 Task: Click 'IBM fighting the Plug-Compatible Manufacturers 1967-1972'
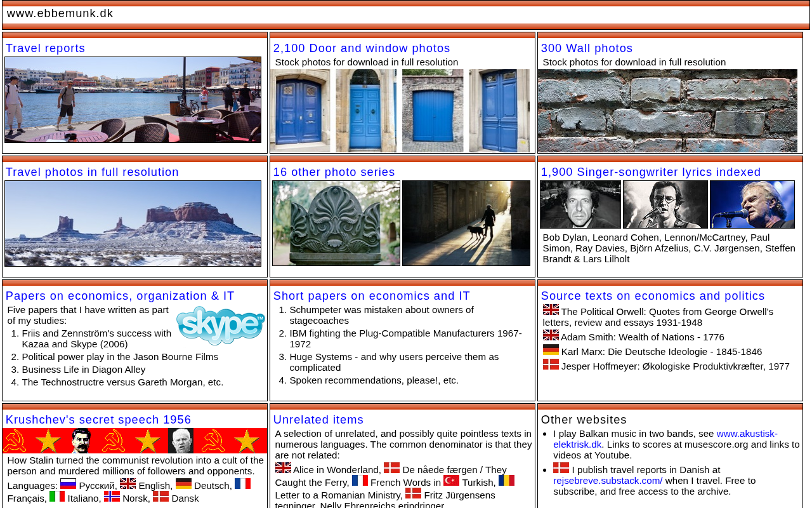click(x=406, y=338)
